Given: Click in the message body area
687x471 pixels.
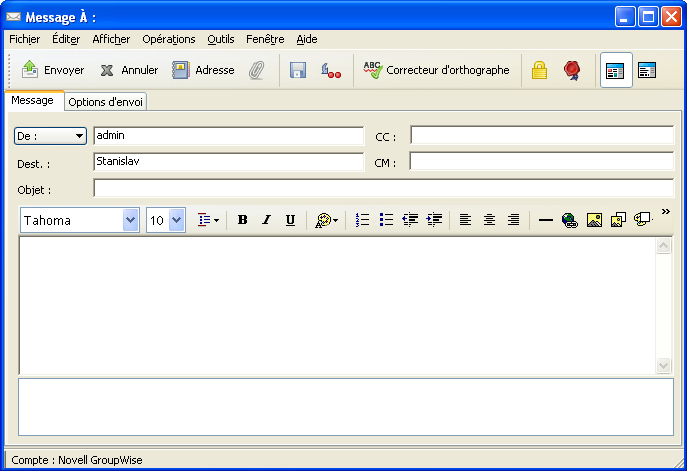Looking at the screenshot, I should point(337,305).
